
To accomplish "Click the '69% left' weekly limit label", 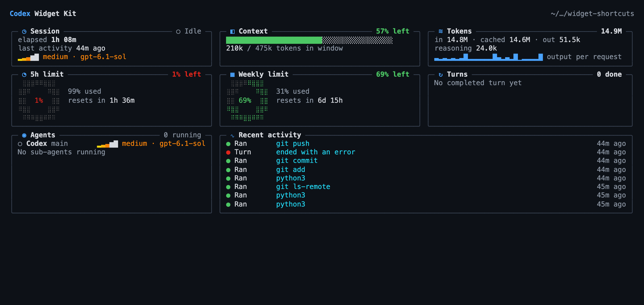I will [x=393, y=74].
